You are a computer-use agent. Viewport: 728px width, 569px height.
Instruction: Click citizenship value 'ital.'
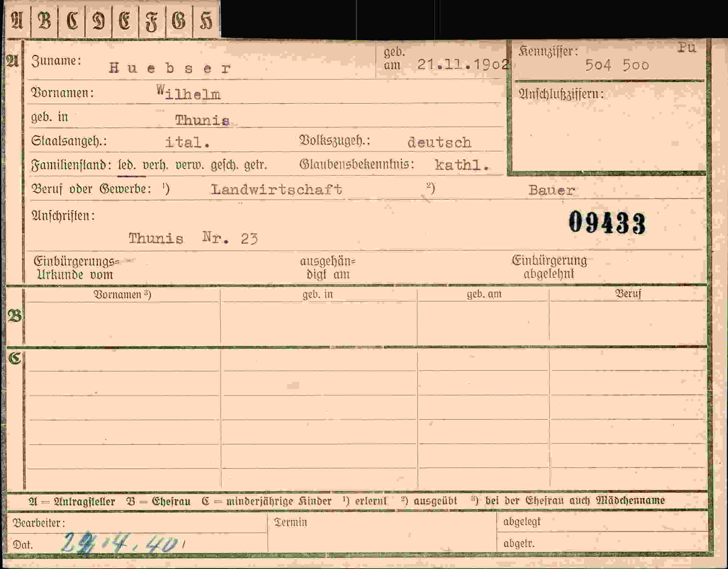tap(188, 142)
